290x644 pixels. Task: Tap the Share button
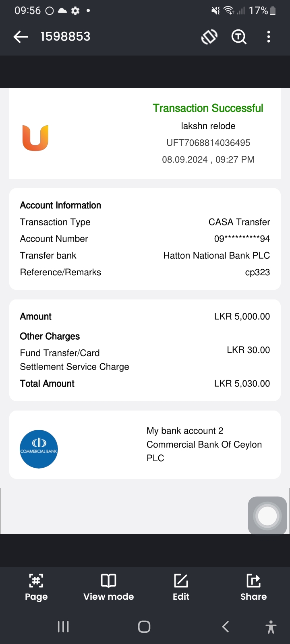click(x=253, y=587)
